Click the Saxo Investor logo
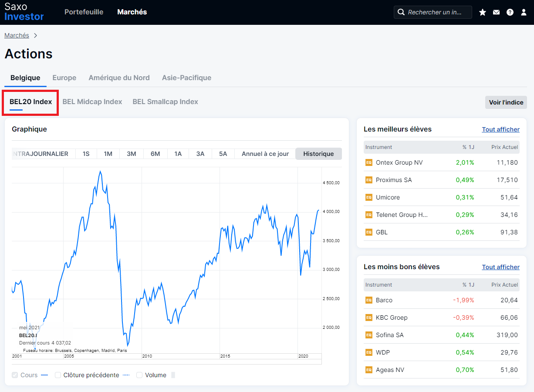Viewport: 534px width, 392px height. [24, 12]
